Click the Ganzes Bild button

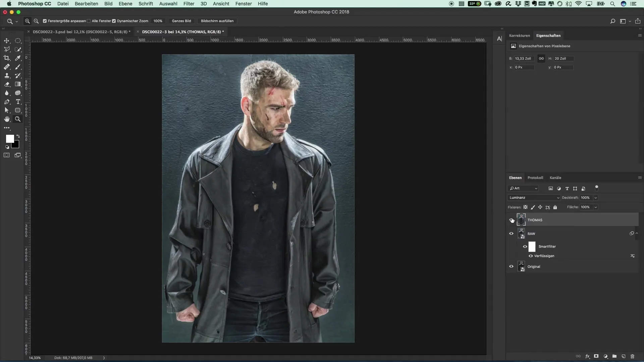point(181,21)
